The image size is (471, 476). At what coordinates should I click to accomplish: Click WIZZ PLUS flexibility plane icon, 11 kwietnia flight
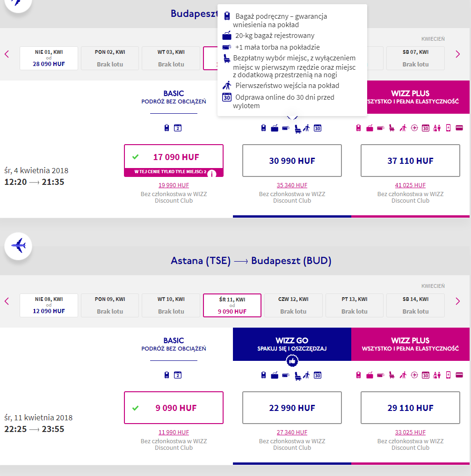[414, 375]
